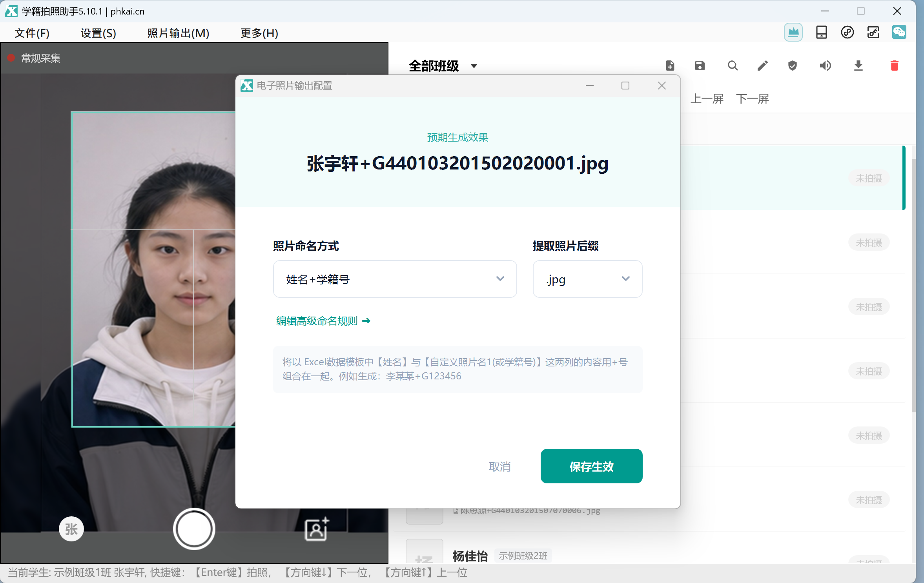924x583 pixels.
Task: Click 编辑高级命名规则 link
Action: point(323,321)
